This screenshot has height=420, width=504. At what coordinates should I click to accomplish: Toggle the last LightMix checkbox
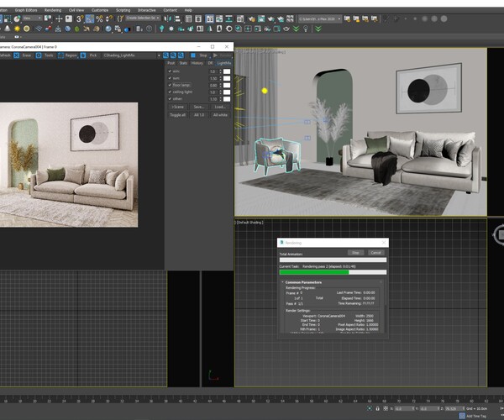[170, 98]
